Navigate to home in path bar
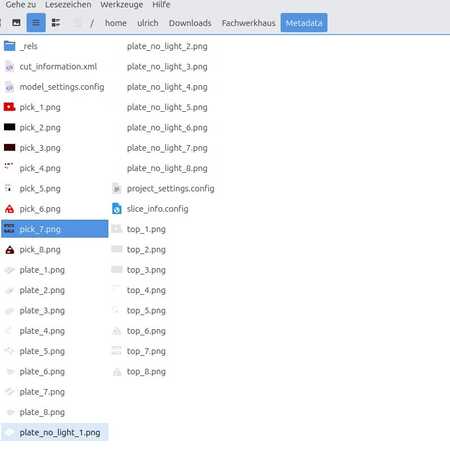This screenshot has width=450, height=450. coord(116,23)
